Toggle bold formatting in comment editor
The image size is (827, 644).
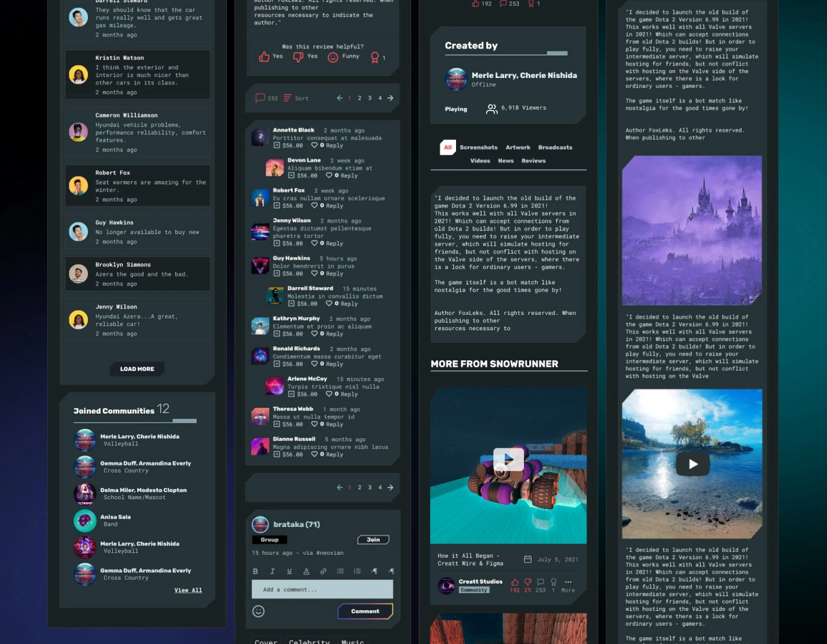point(255,571)
